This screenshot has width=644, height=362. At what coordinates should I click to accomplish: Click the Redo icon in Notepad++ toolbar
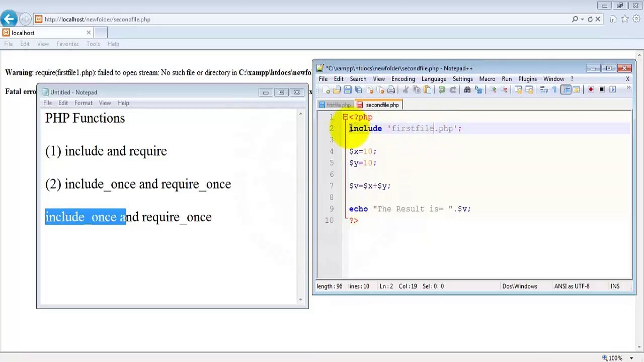453,89
